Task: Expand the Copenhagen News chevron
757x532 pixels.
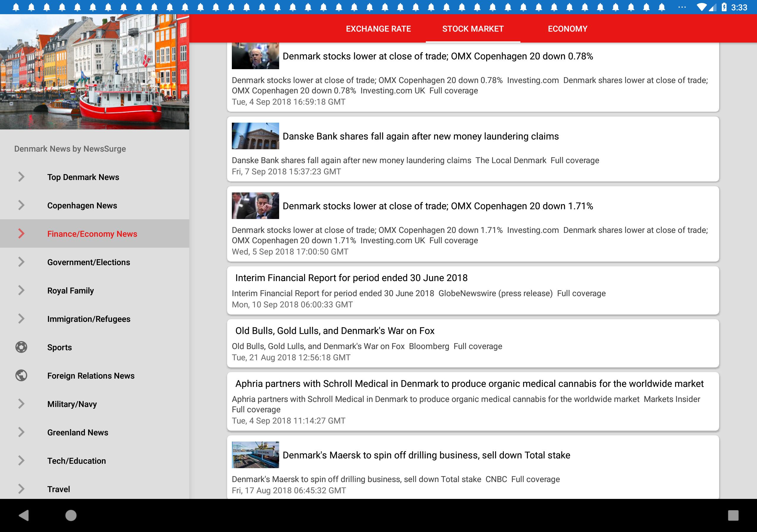Action: 21,205
